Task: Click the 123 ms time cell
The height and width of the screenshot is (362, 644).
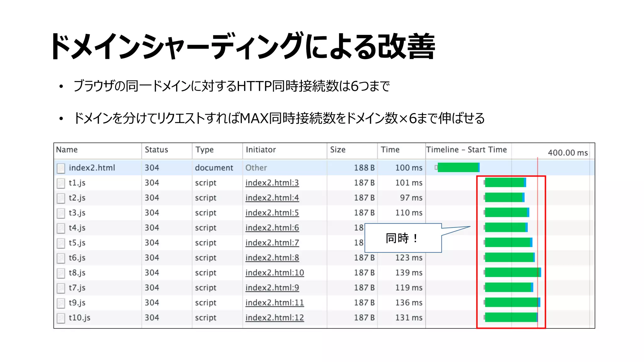Action: tap(409, 258)
